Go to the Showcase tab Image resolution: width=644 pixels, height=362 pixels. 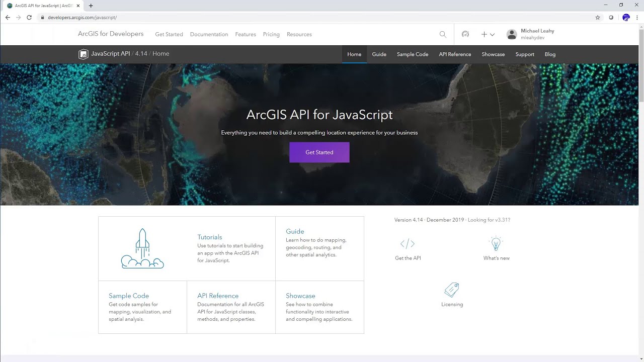(493, 54)
